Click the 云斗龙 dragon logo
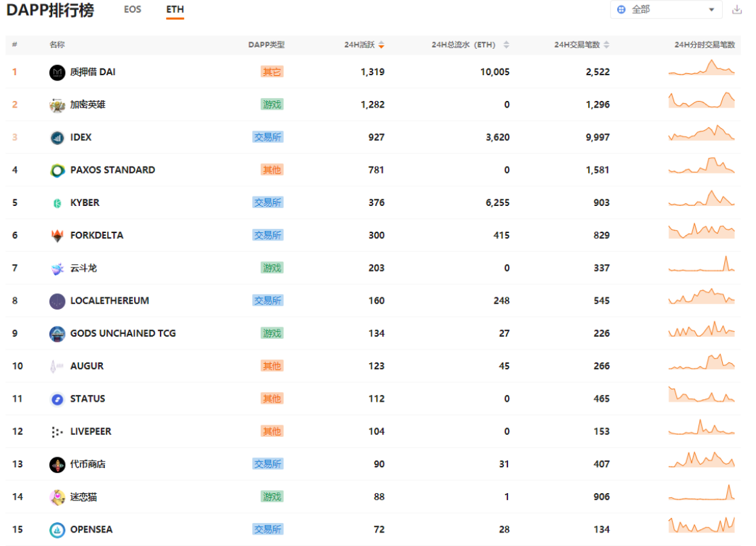 [x=57, y=269]
